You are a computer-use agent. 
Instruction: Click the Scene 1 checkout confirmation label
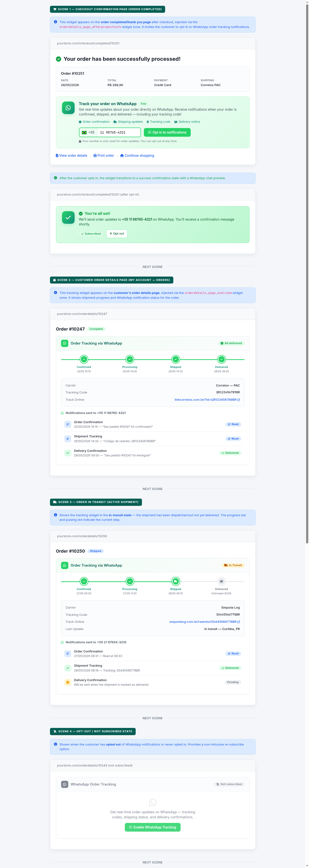pyautogui.click(x=108, y=9)
